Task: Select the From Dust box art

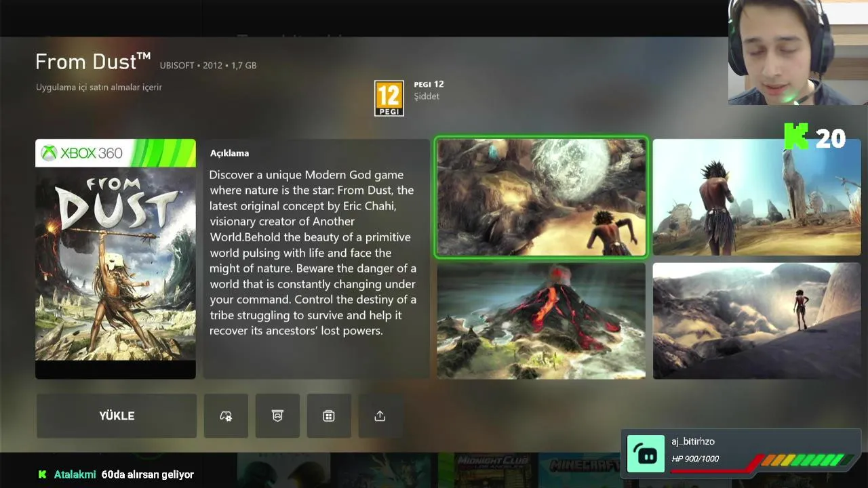Action: [115, 259]
